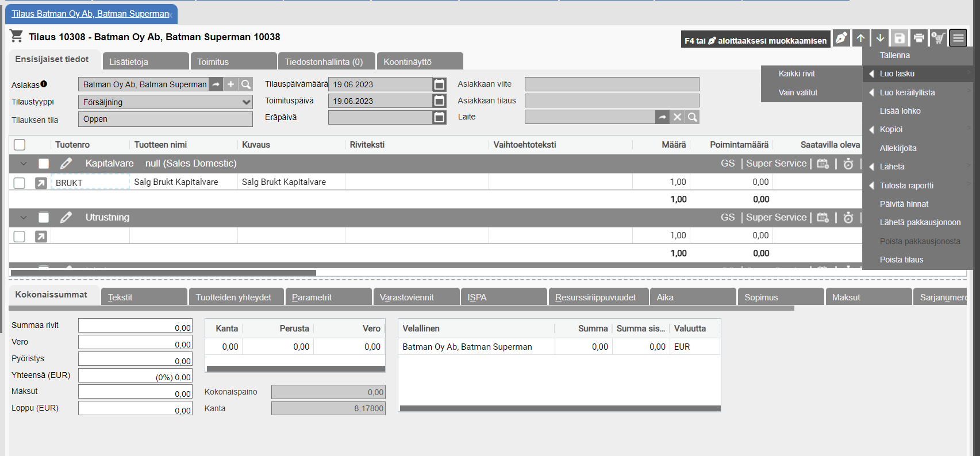Open device with arrow icon in Laite field

tap(663, 117)
